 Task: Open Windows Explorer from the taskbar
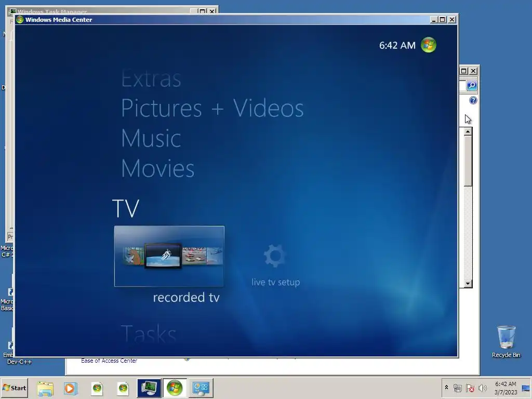[45, 388]
